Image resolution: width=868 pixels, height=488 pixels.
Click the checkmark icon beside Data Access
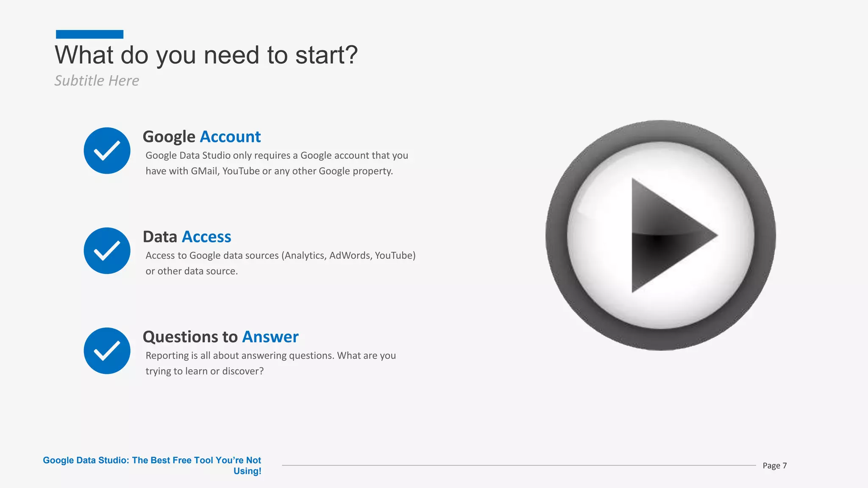(x=107, y=251)
